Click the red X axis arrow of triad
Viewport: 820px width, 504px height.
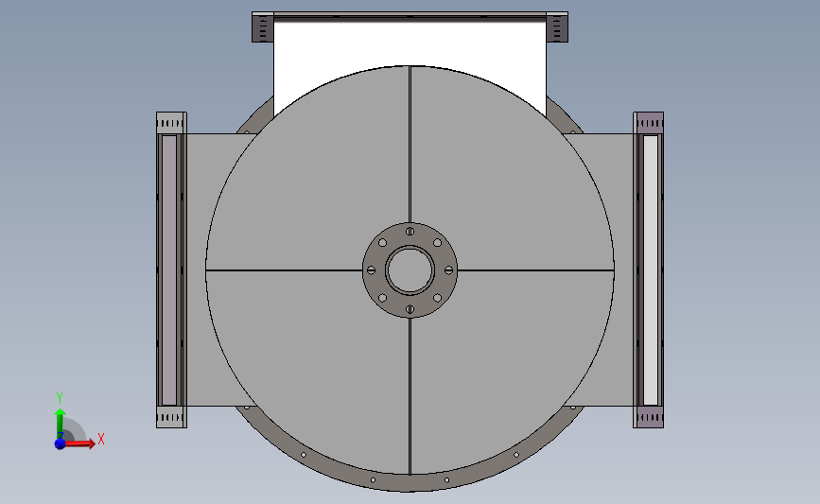(79, 443)
